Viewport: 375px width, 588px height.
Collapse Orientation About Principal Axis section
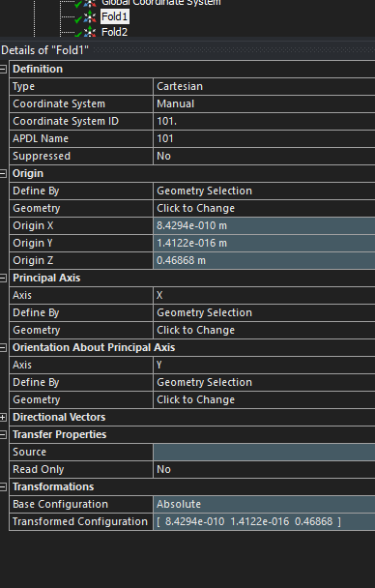(3, 347)
